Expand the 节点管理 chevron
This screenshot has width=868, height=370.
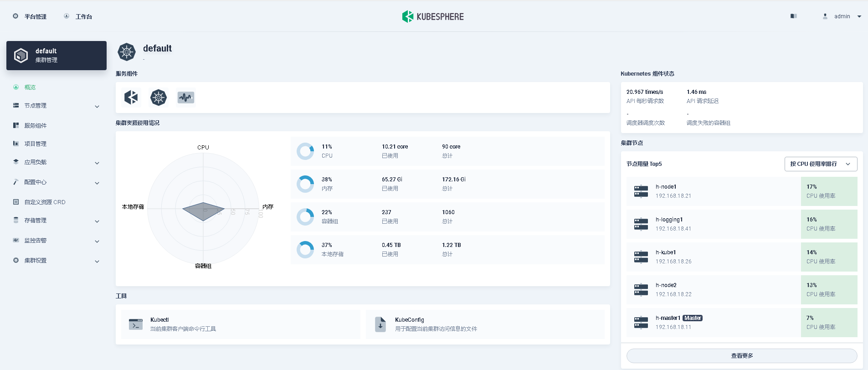[97, 106]
